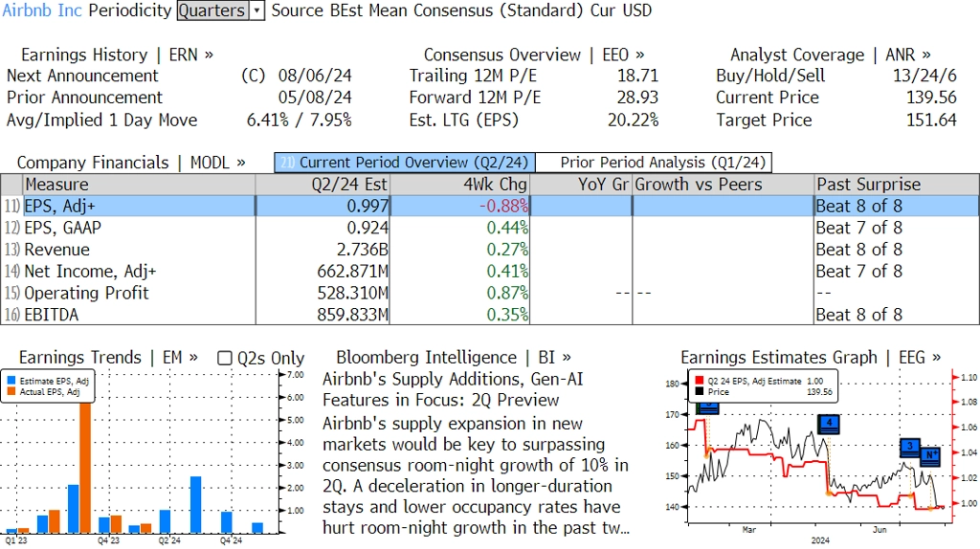Select the Operating Profit row
Screen dimensions: 980x549
489,293
